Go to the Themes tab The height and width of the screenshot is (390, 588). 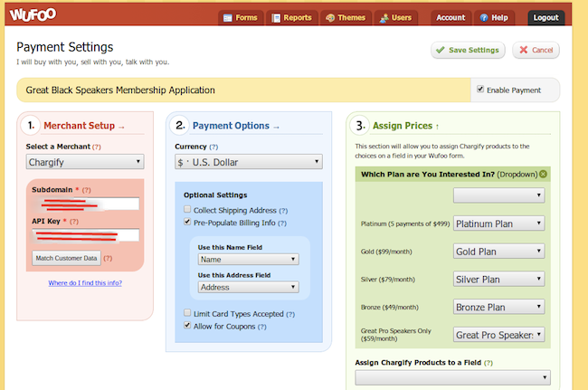[x=346, y=18]
